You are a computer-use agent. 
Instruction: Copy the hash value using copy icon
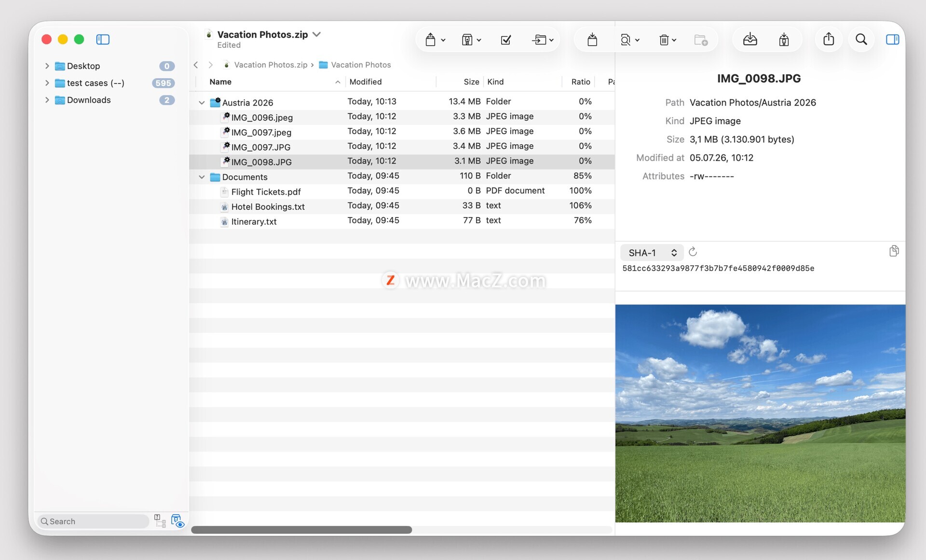pyautogui.click(x=894, y=251)
